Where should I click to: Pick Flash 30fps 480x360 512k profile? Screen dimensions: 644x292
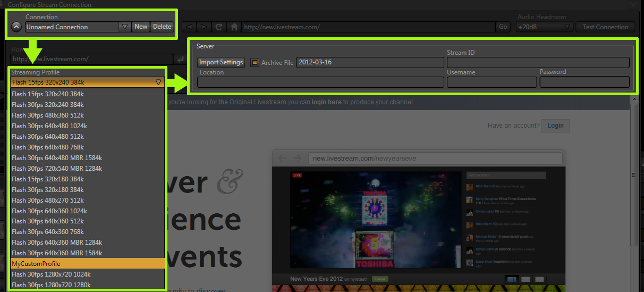(x=88, y=115)
